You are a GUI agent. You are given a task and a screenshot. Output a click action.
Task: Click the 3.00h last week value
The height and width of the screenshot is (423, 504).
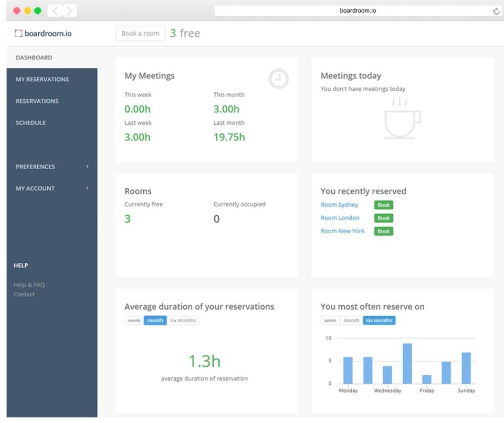coord(137,138)
